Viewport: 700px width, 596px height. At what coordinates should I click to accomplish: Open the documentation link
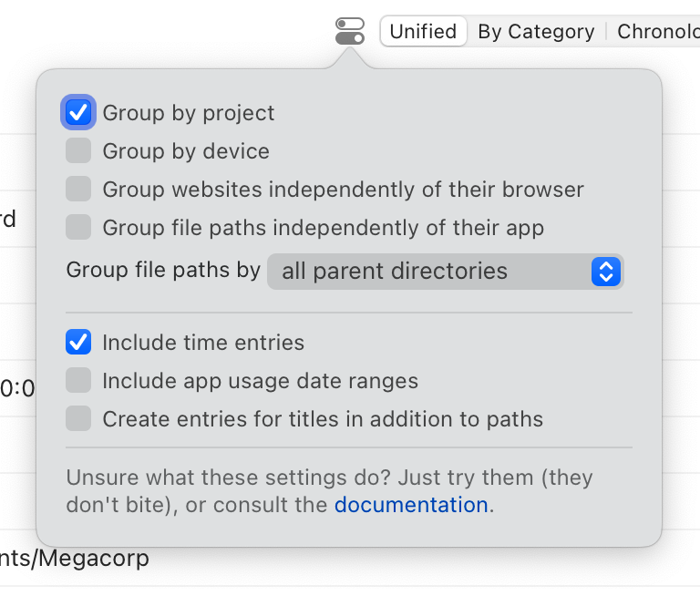point(411,505)
